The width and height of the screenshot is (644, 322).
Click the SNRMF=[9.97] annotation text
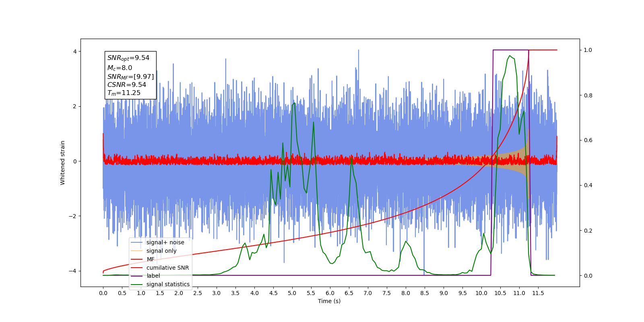tap(130, 76)
